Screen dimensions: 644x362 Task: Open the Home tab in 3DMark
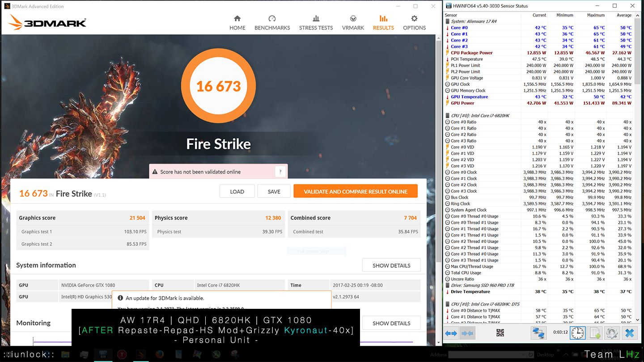237,22
